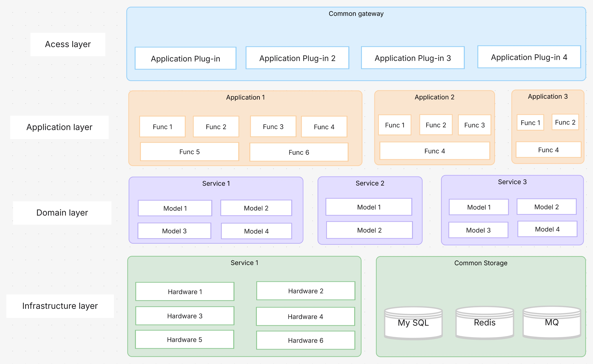Select the Infrastructure layer label

60,306
